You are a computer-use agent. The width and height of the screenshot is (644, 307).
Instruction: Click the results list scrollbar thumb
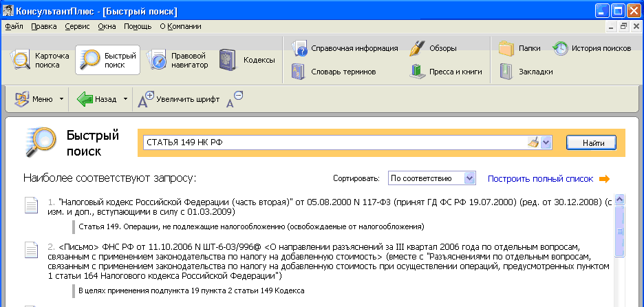coord(619,231)
